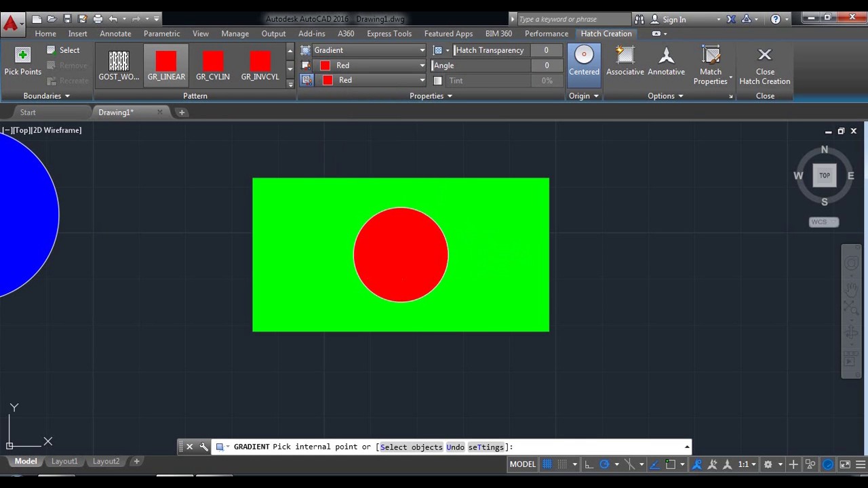Click the keyword search input field
Screen dimensions: 868x488
pos(574,19)
